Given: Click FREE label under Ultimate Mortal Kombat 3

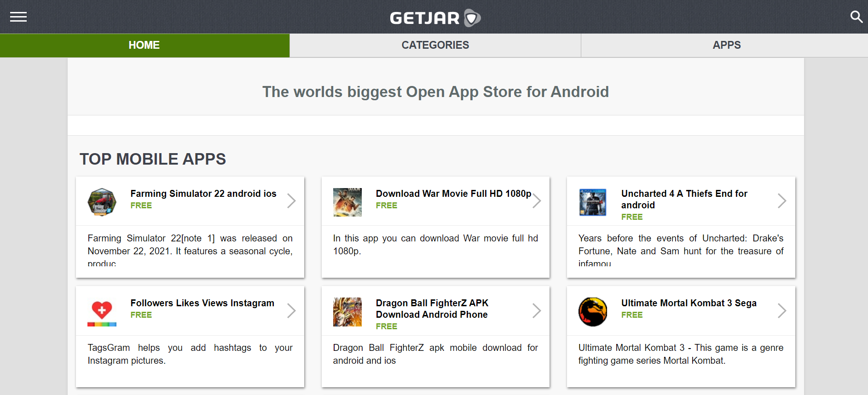Looking at the screenshot, I should 632,315.
